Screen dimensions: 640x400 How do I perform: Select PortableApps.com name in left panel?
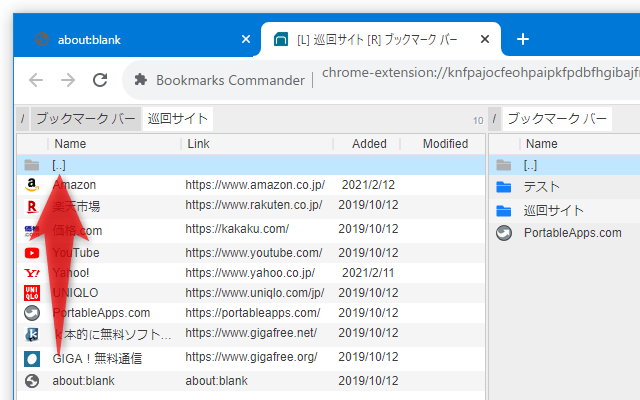point(101,313)
